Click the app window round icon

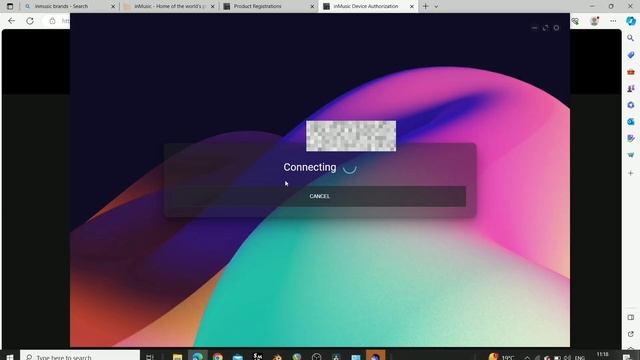pos(556,28)
